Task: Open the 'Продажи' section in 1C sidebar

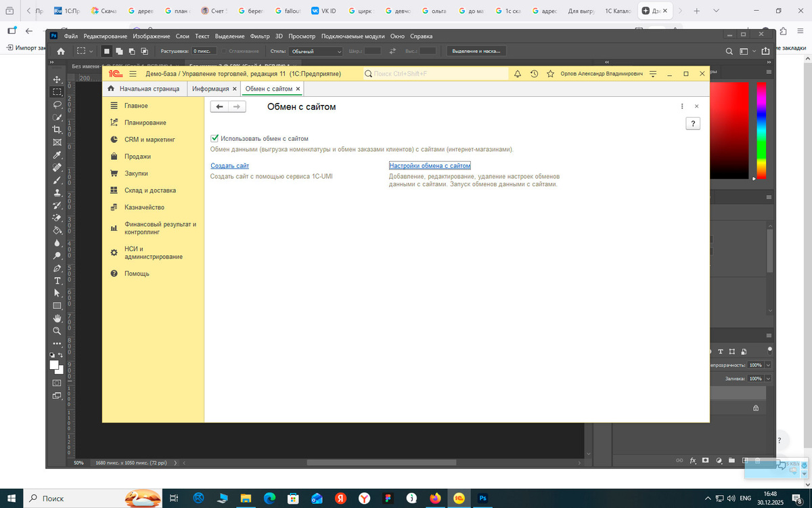Action: (x=137, y=156)
